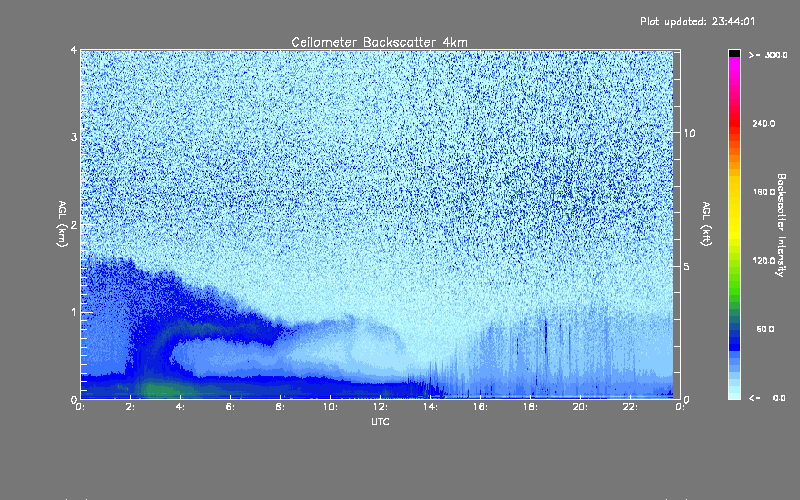Click the 10: hour tick label
Viewport: 800px width, 500px height.
(x=330, y=407)
